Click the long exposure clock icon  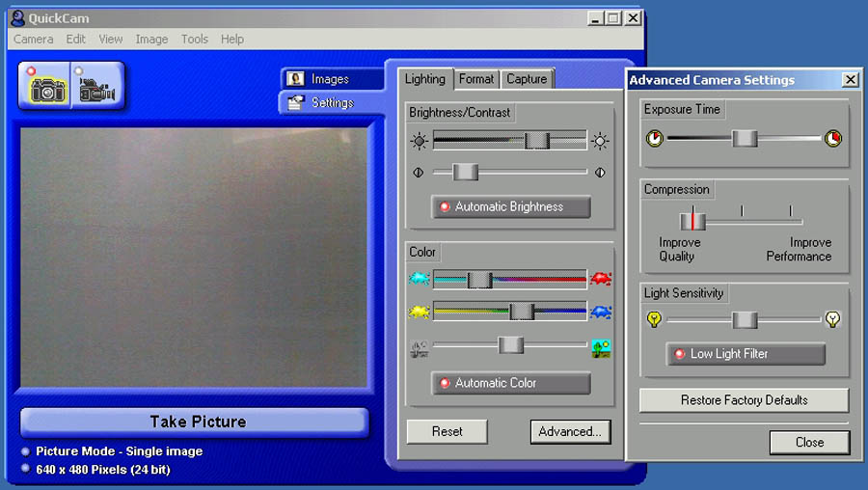[832, 139]
